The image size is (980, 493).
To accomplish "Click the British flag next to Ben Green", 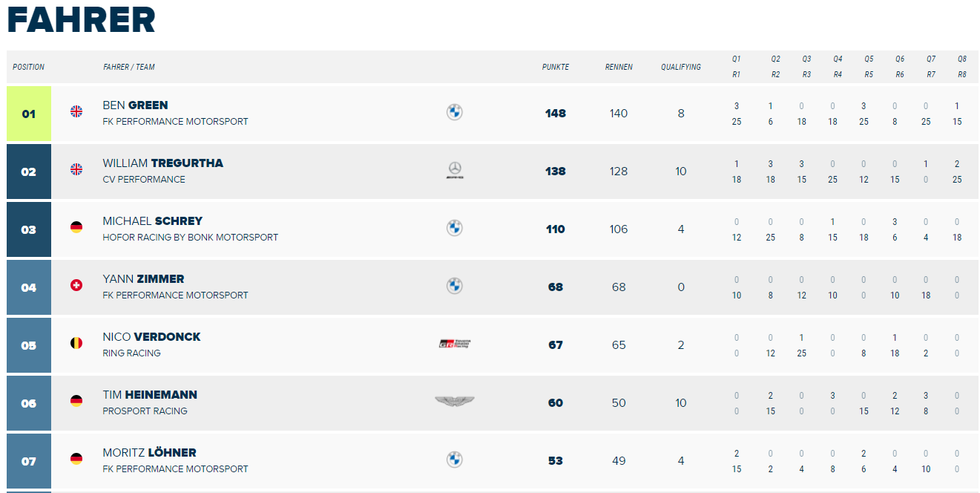I will pyautogui.click(x=76, y=111).
